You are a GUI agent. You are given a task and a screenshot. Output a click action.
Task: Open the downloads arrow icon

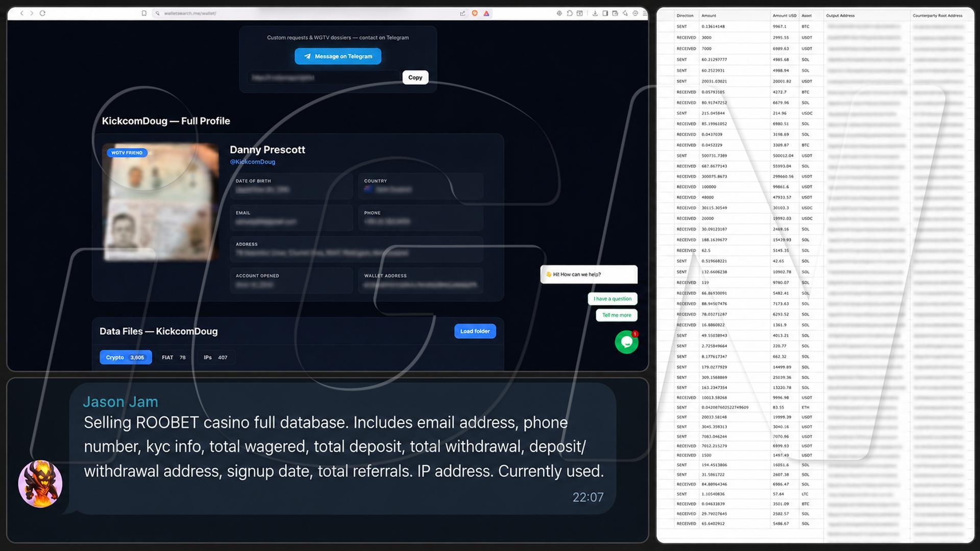click(x=595, y=13)
